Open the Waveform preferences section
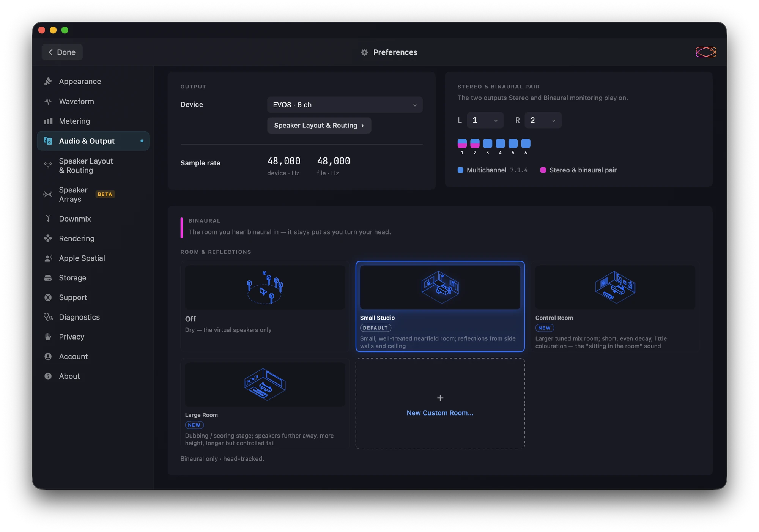 (93, 101)
